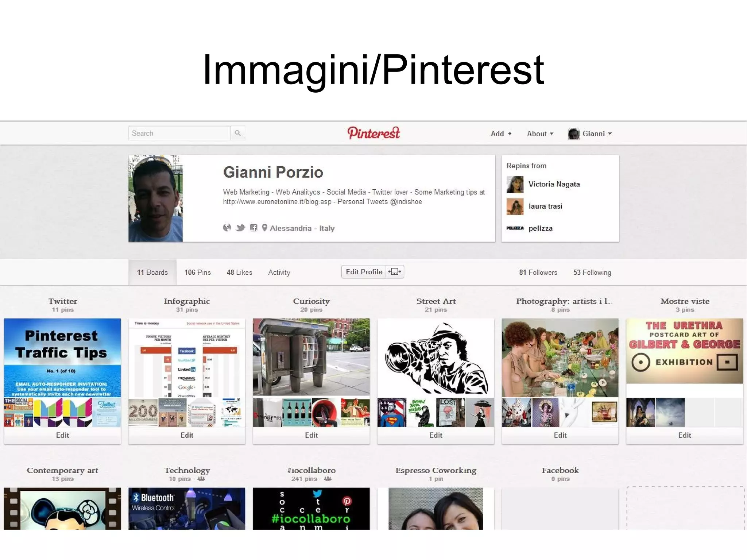This screenshot has width=747, height=560.
Task: Open the Curiosity board title
Action: [311, 301]
